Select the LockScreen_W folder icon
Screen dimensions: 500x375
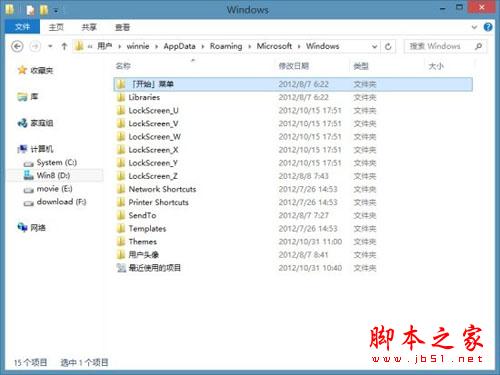click(121, 137)
